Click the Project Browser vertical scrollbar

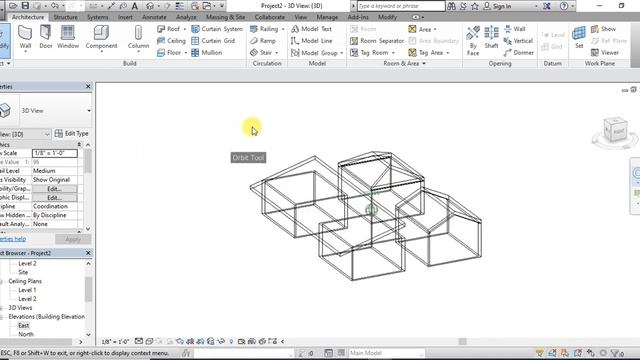pos(88,289)
